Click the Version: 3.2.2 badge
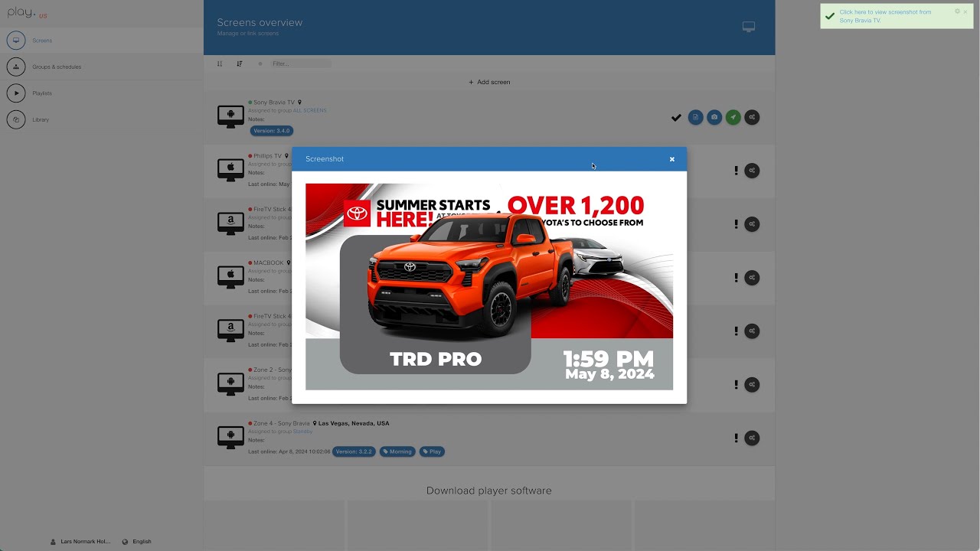This screenshot has width=980, height=551. pyautogui.click(x=354, y=452)
